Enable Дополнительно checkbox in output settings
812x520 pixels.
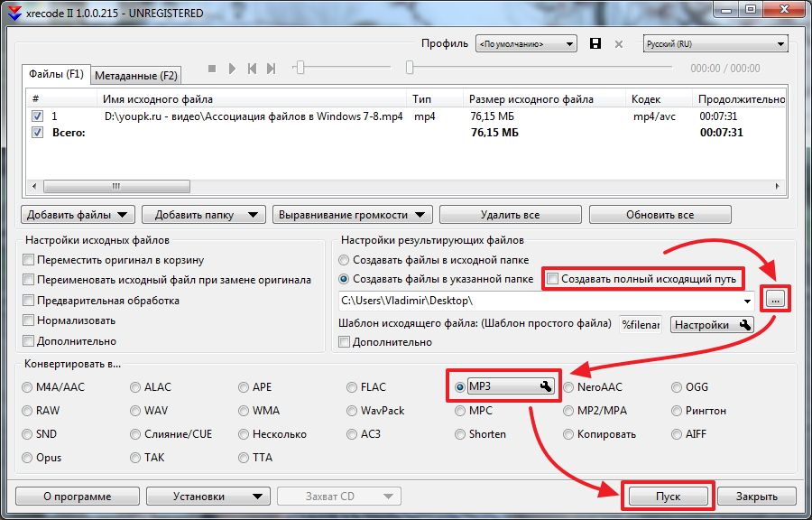(x=344, y=342)
